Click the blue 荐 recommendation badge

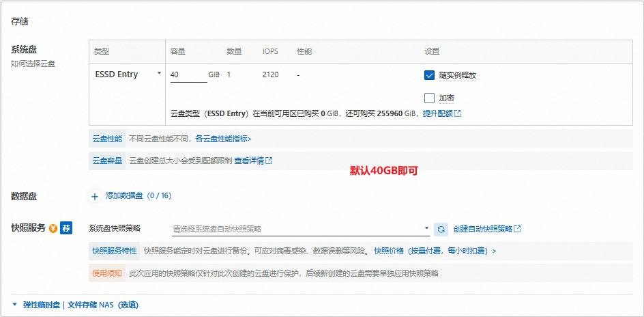66,228
